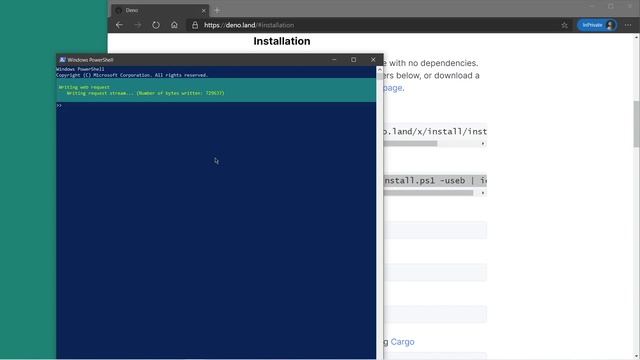Click first code box scroll-right arrow
640x360 pixels.
483,144
